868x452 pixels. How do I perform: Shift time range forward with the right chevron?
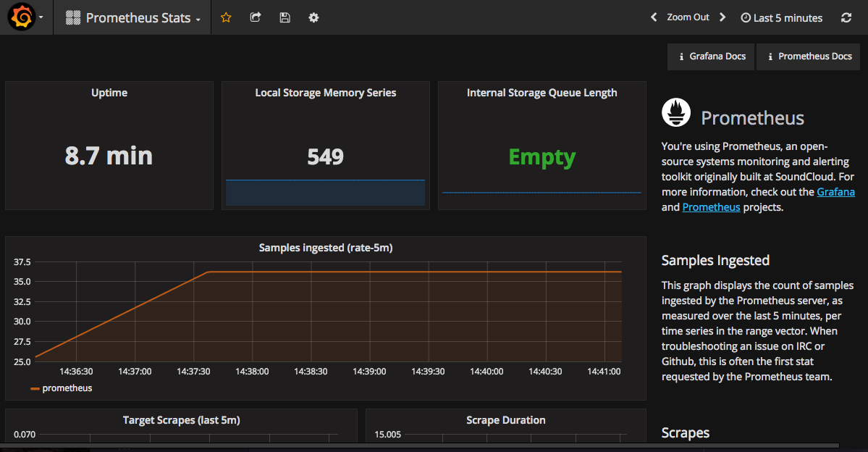(x=722, y=17)
